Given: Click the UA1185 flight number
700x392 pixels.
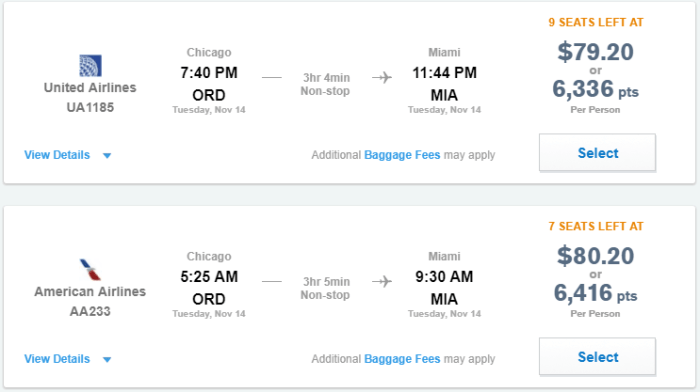Looking at the screenshot, I should click(90, 108).
